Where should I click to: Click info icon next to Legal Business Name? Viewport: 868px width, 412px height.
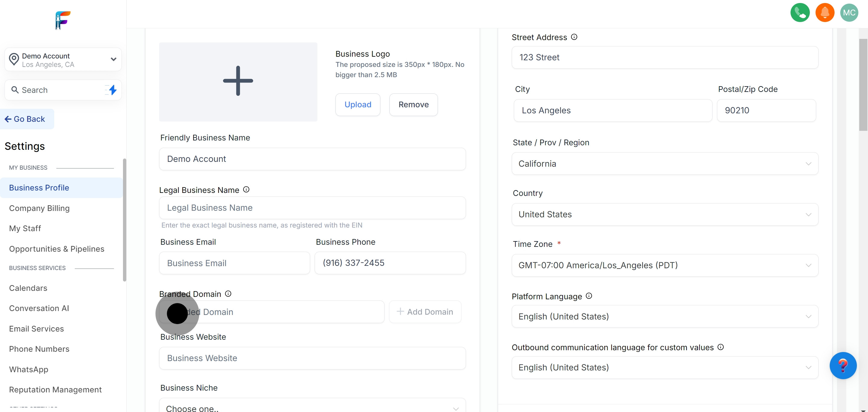click(x=246, y=190)
